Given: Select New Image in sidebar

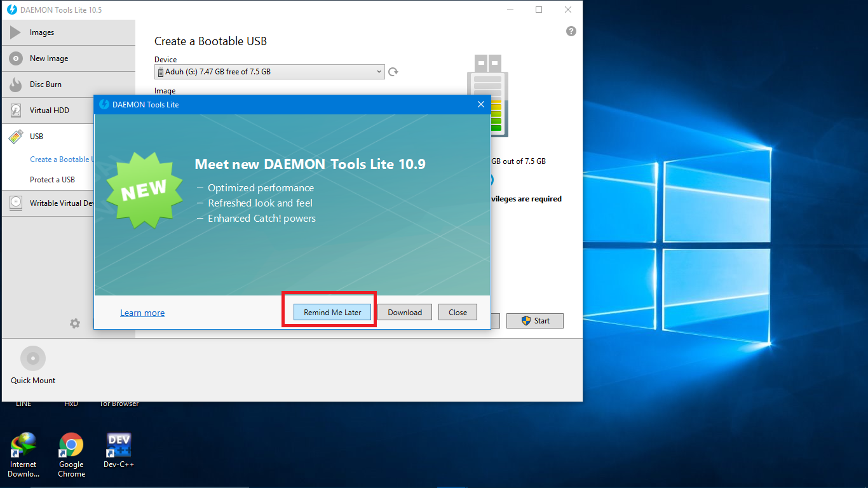Looking at the screenshot, I should (69, 58).
